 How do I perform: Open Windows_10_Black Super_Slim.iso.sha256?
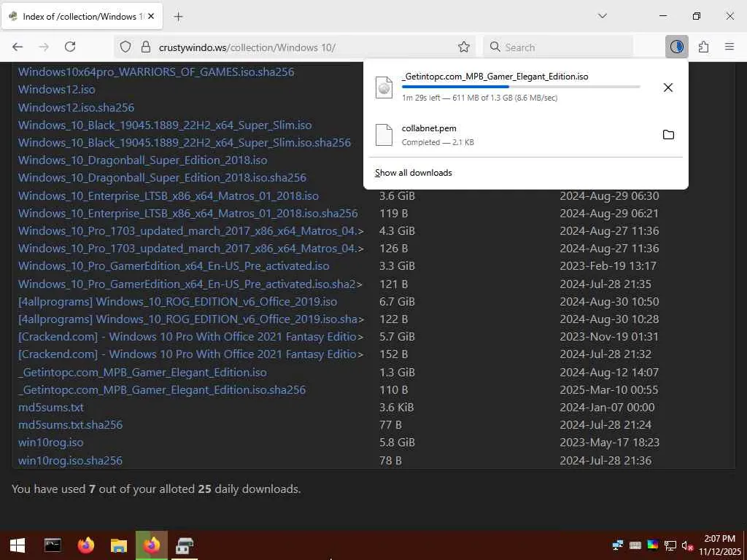(x=185, y=143)
